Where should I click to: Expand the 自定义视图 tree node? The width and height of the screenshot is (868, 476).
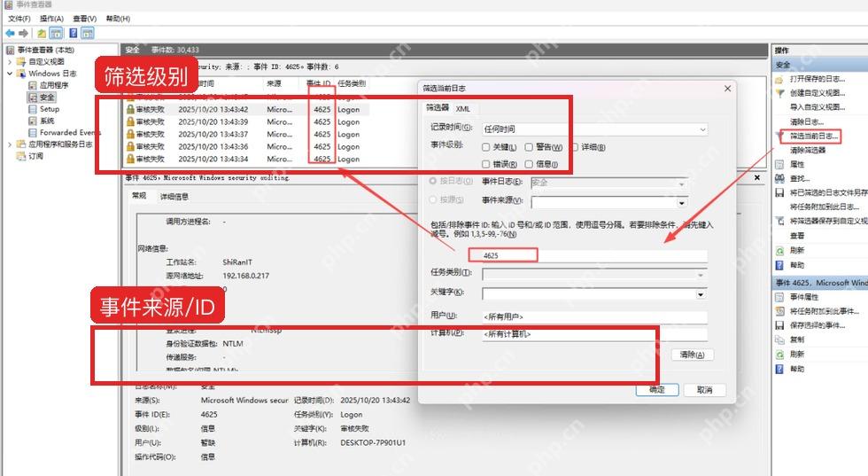pos(10,61)
